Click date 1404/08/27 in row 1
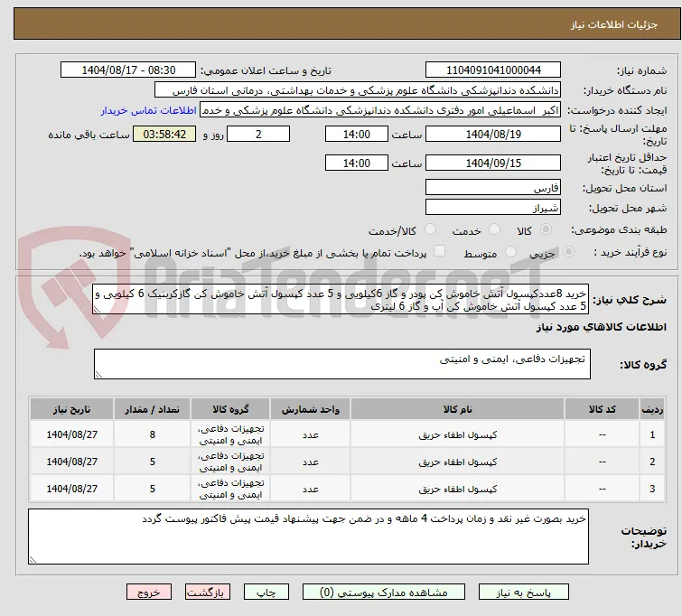The image size is (682, 616). (71, 434)
